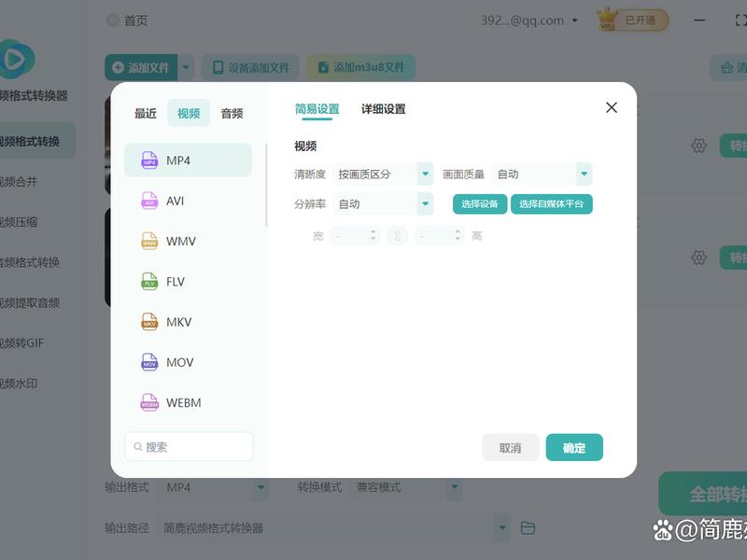Click the width stepper field
747x560 pixels.
click(x=355, y=236)
